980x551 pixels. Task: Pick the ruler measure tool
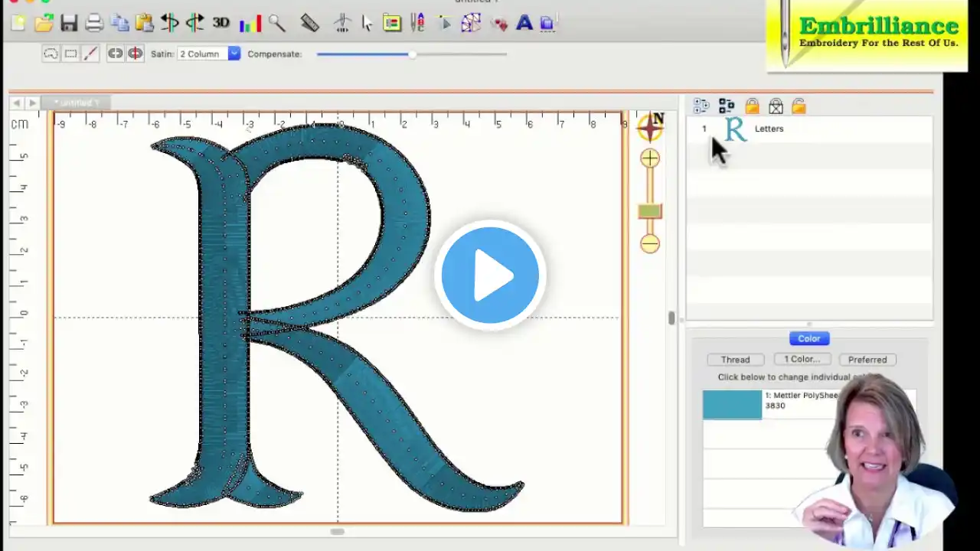point(310,23)
